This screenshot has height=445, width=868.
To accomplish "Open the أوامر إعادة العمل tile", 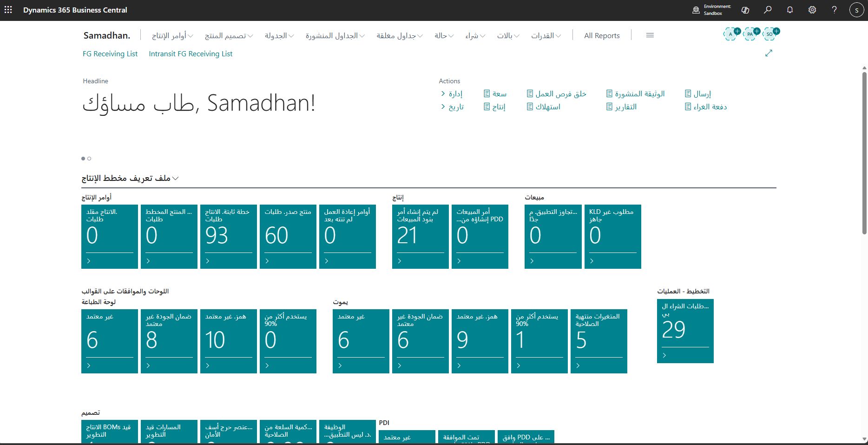I will pos(348,237).
